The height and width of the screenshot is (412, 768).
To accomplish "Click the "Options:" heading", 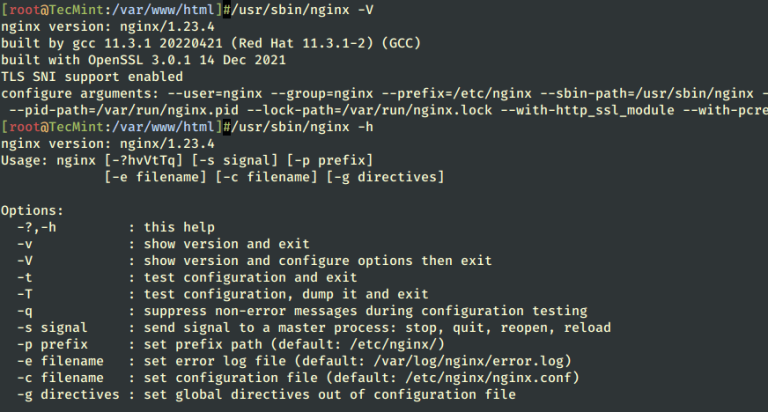I will (x=34, y=211).
